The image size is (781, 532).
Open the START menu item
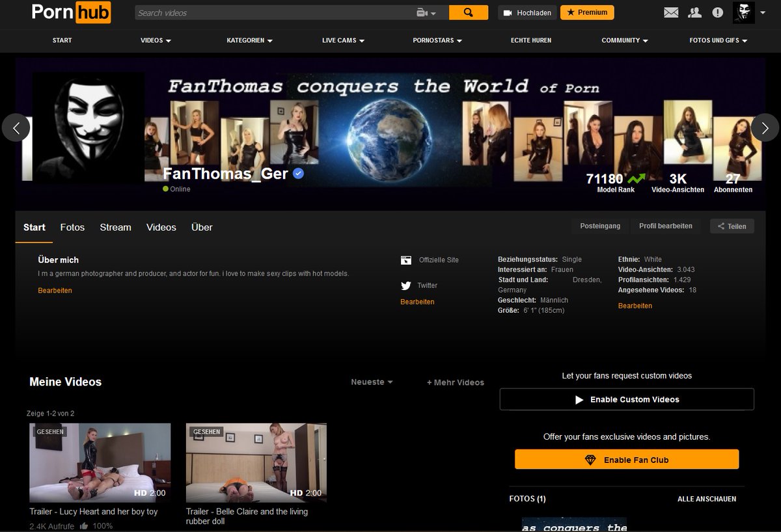[62, 40]
